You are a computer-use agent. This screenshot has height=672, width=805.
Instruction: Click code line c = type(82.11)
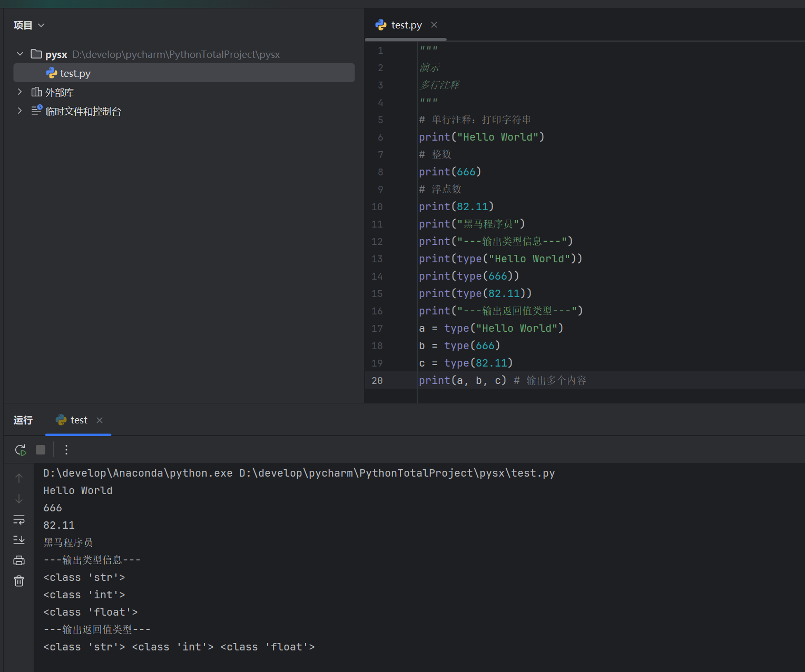[x=466, y=363]
